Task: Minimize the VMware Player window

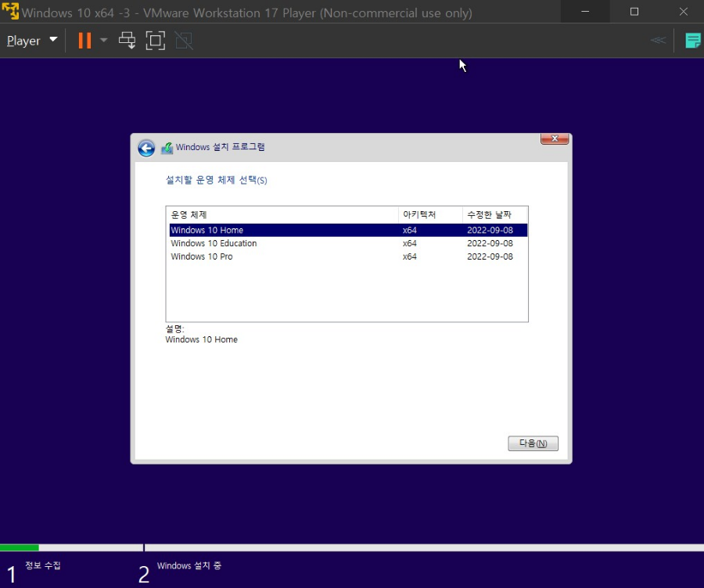Action: tap(585, 12)
